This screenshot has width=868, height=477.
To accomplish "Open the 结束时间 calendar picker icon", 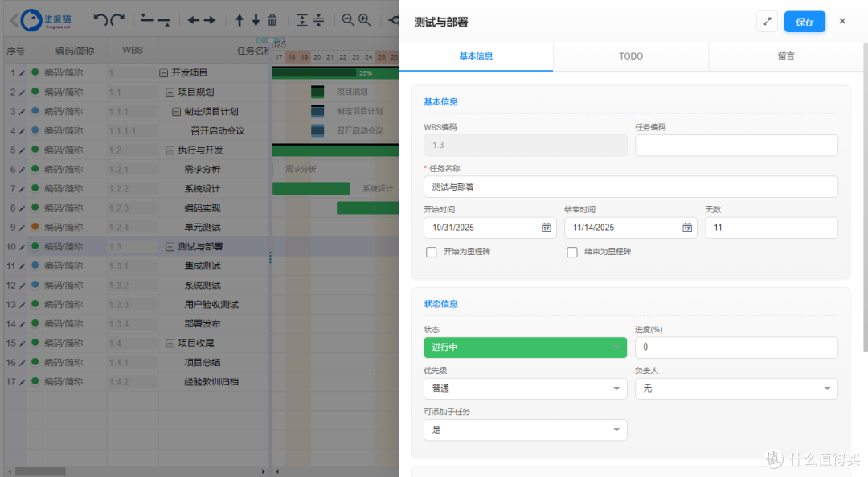I will pyautogui.click(x=687, y=228).
